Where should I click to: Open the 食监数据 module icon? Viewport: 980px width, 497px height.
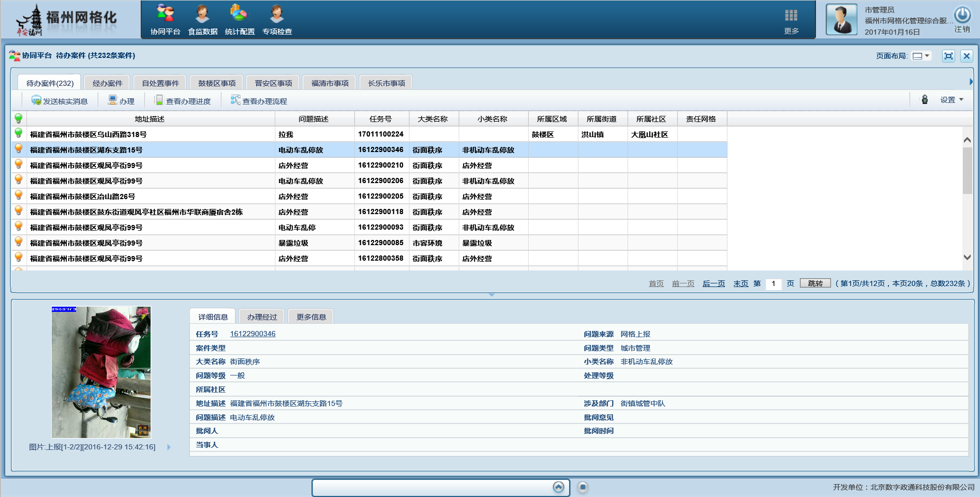click(202, 14)
